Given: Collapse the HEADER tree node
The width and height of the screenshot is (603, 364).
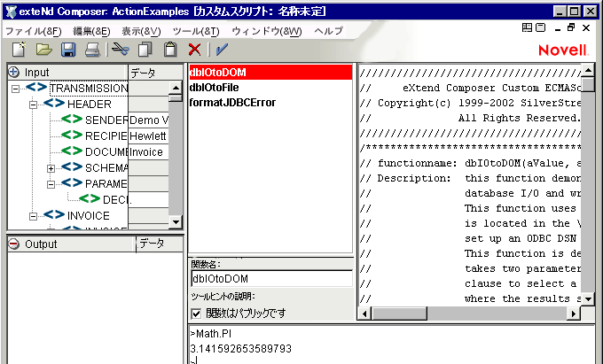Looking at the screenshot, I should [x=33, y=105].
